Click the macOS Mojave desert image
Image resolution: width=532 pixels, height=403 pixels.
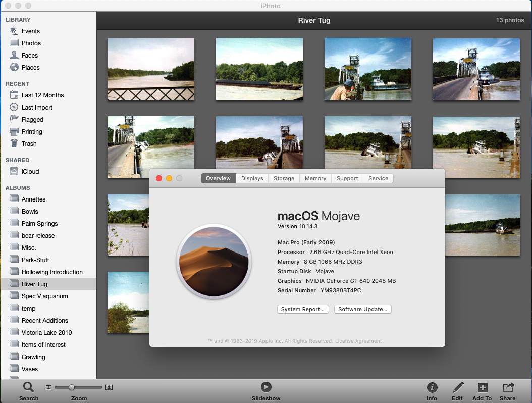pos(214,262)
